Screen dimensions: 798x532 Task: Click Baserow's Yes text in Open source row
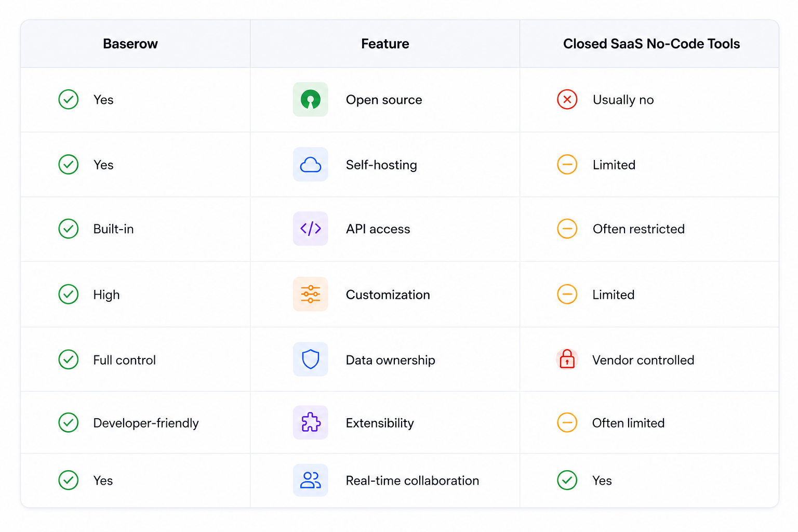pyautogui.click(x=103, y=100)
